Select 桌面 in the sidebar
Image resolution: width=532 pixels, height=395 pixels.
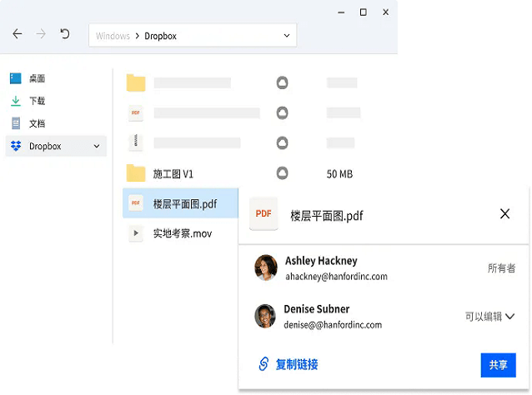coord(37,78)
